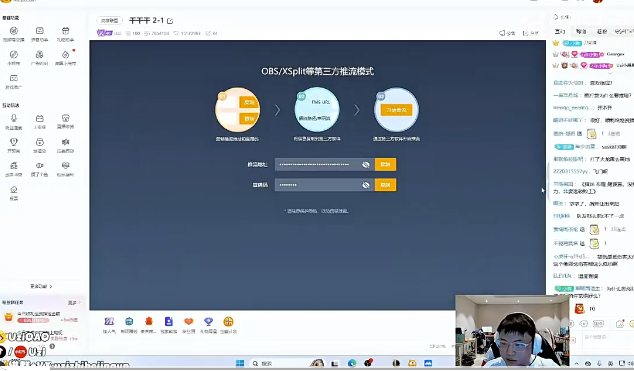
Task: Select the first tab in the chat panel
Action: point(560,32)
